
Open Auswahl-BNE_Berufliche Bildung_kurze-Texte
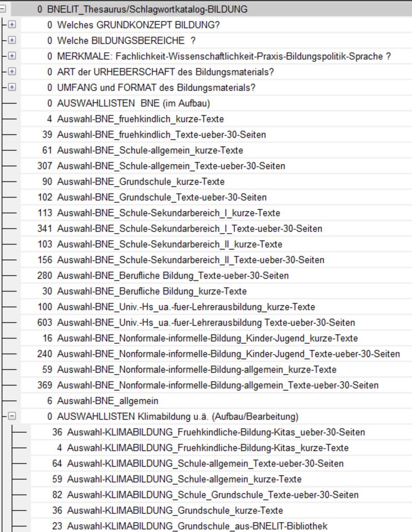click(x=151, y=291)
